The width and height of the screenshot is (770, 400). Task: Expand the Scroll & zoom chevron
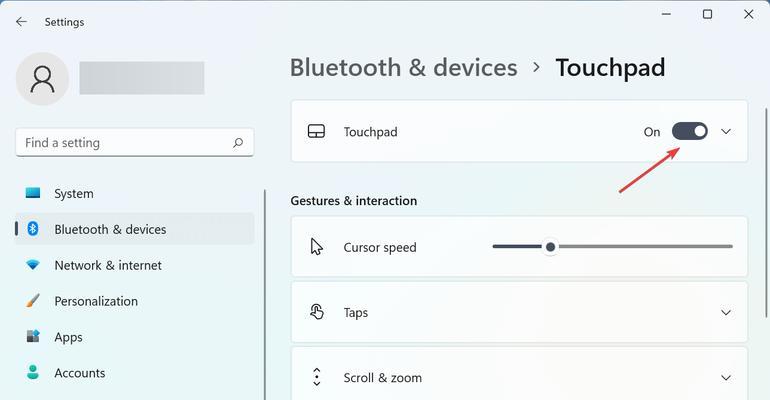tap(726, 377)
